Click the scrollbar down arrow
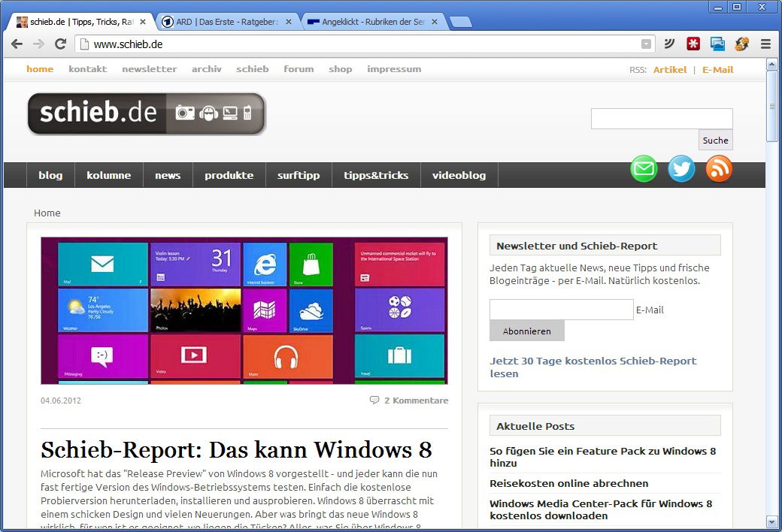 771,522
